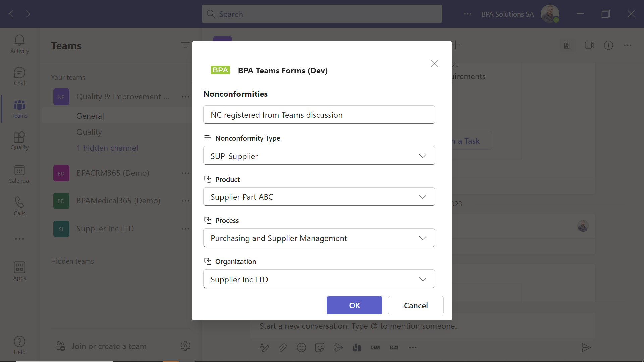This screenshot has height=362, width=644.
Task: Open the emoji picker
Action: (301, 348)
